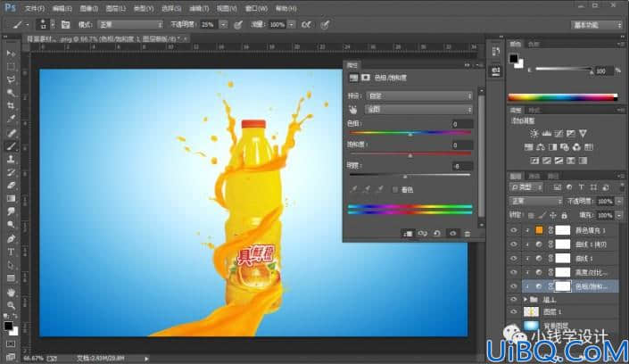The image size is (629, 364).
Task: Open the File menu
Action: pyautogui.click(x=35, y=8)
